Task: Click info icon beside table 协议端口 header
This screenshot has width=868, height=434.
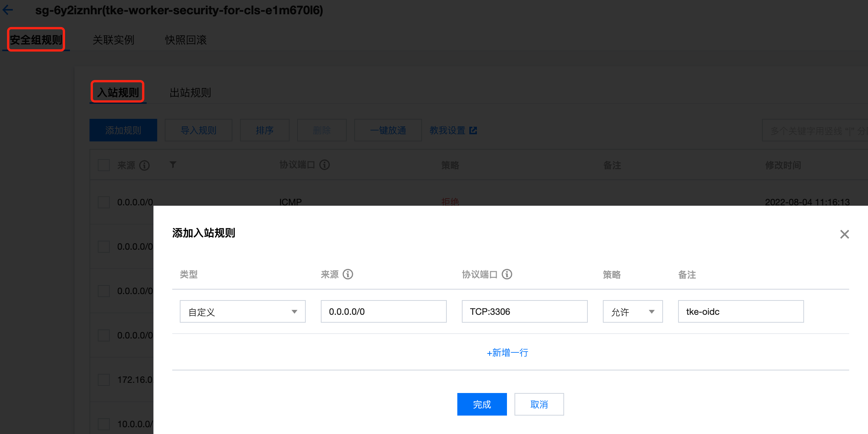Action: 325,164
